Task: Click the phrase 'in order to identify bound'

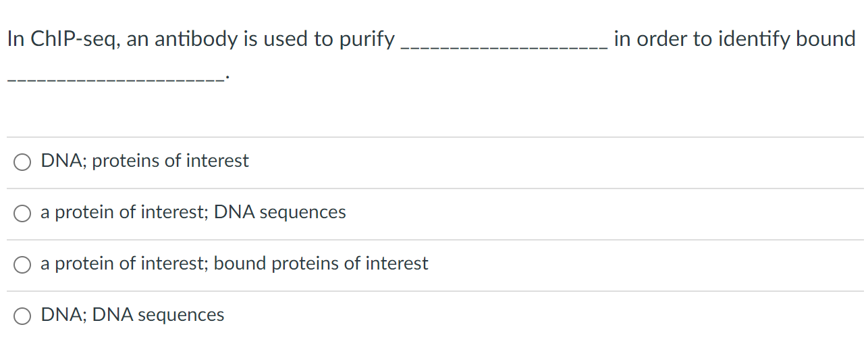Action: click(734, 39)
